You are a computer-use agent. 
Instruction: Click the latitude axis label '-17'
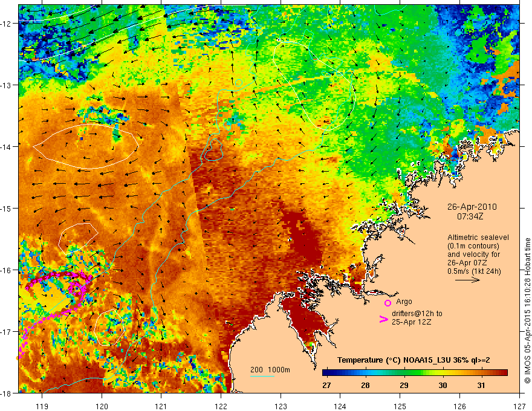coord(6,332)
